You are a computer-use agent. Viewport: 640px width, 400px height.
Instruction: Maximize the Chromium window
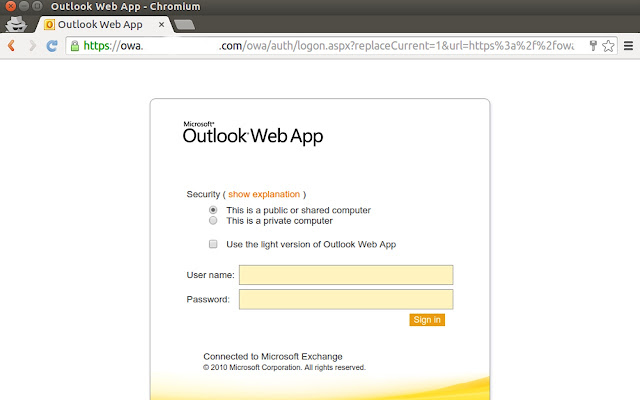[x=37, y=6]
